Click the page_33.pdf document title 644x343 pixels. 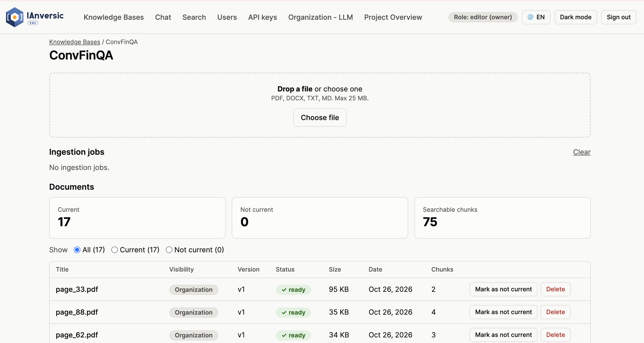coord(77,289)
